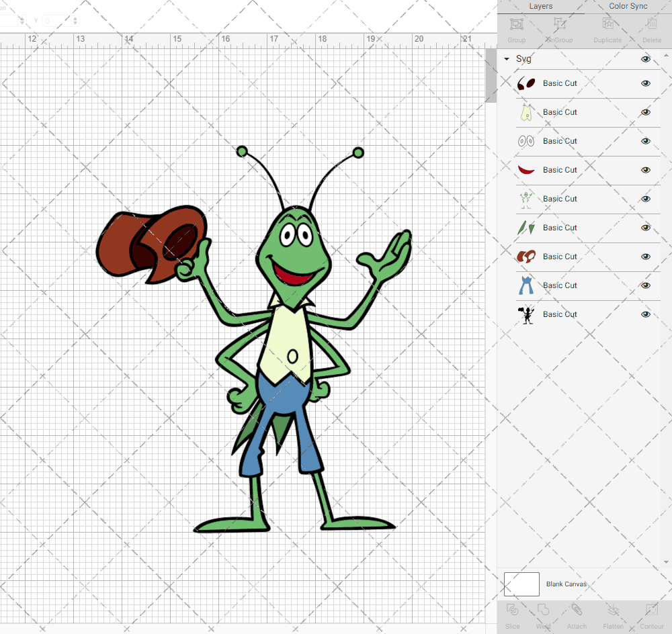Switch to the Color Sync tab

pyautogui.click(x=628, y=7)
